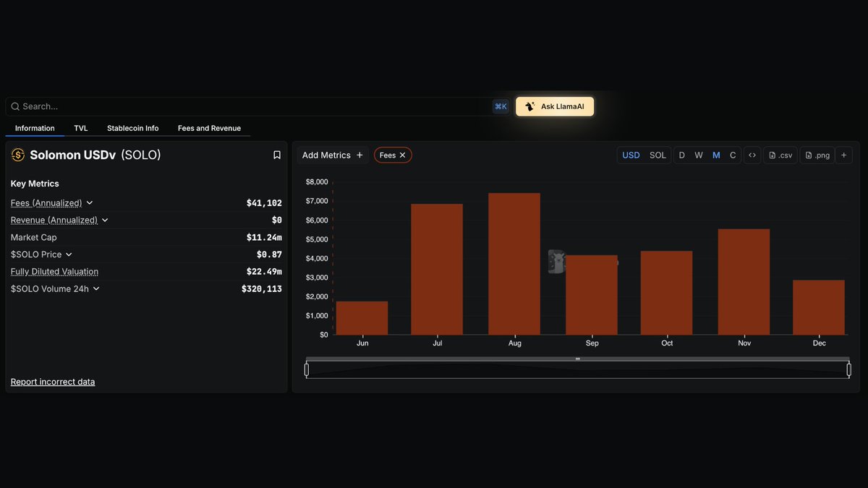Set chart interval to D (daily)
The height and width of the screenshot is (488, 868).
(681, 155)
